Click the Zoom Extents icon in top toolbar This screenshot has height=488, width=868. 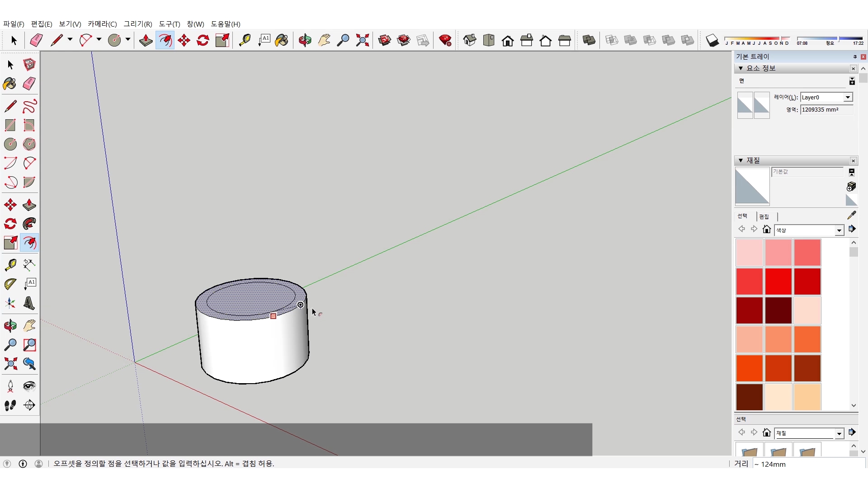362,40
